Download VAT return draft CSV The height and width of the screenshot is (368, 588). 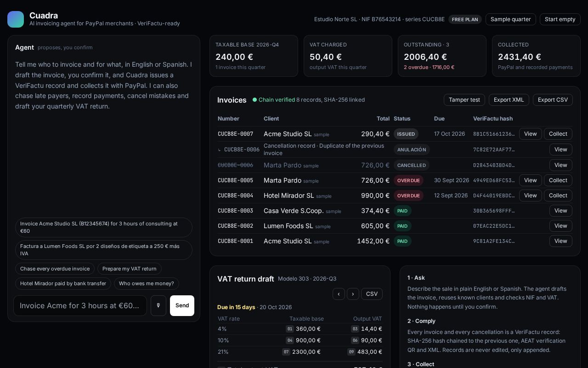[x=372, y=294]
